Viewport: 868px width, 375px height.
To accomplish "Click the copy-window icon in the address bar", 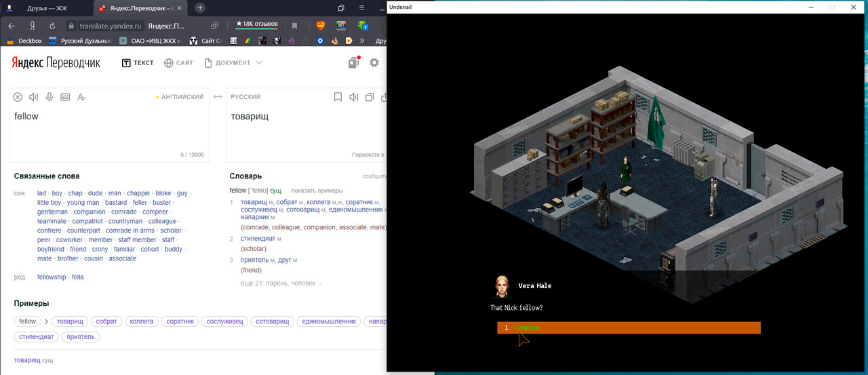I will click(214, 26).
